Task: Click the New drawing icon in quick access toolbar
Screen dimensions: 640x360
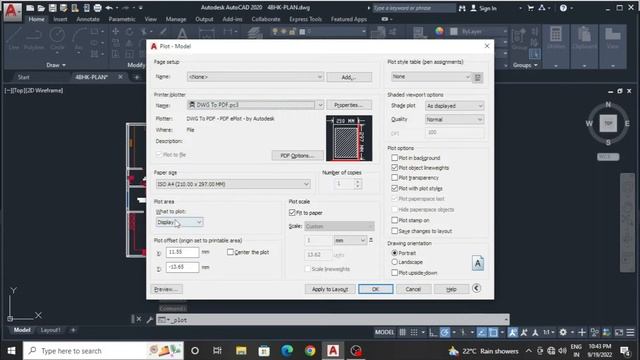Action: click(30, 8)
